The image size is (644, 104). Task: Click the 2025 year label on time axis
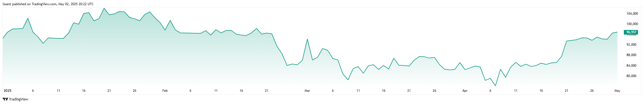(x=7, y=91)
